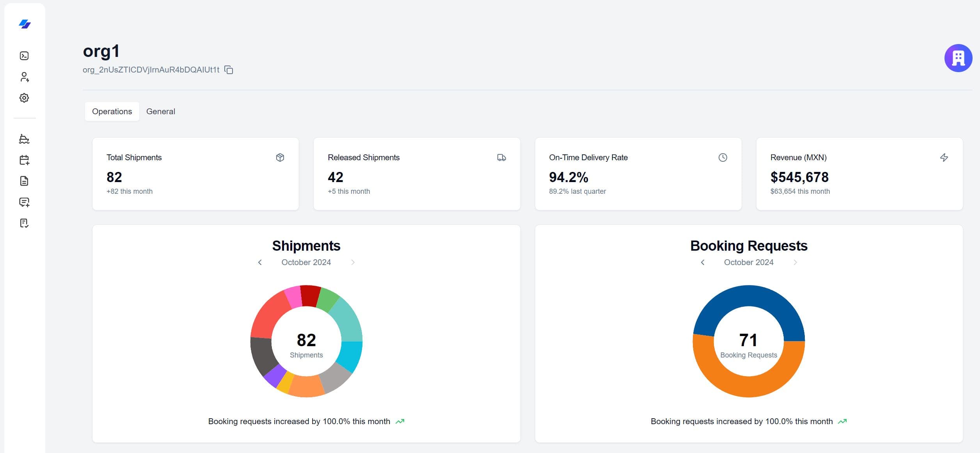Open the documents sidebar icon
The image size is (980, 453).
(x=24, y=180)
